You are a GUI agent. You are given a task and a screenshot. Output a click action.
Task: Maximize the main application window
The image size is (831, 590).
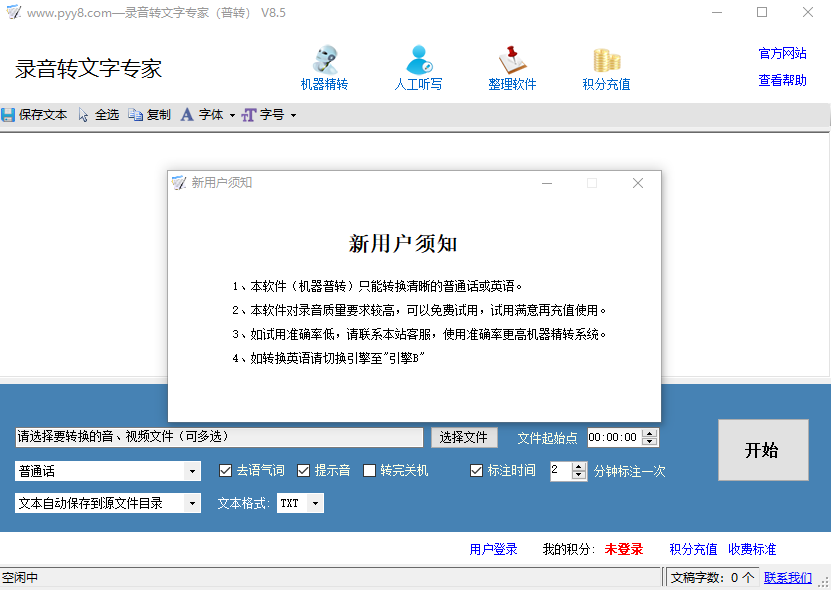pyautogui.click(x=762, y=12)
